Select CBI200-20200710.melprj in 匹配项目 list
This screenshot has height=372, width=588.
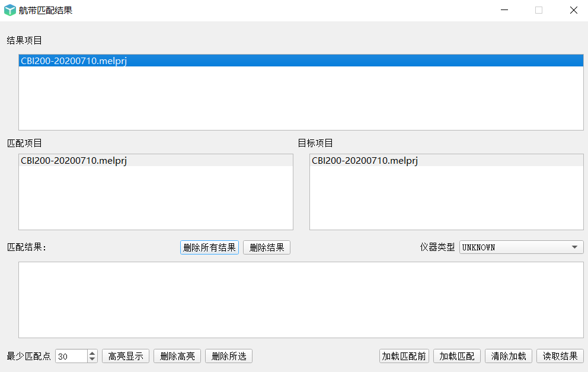click(x=156, y=160)
